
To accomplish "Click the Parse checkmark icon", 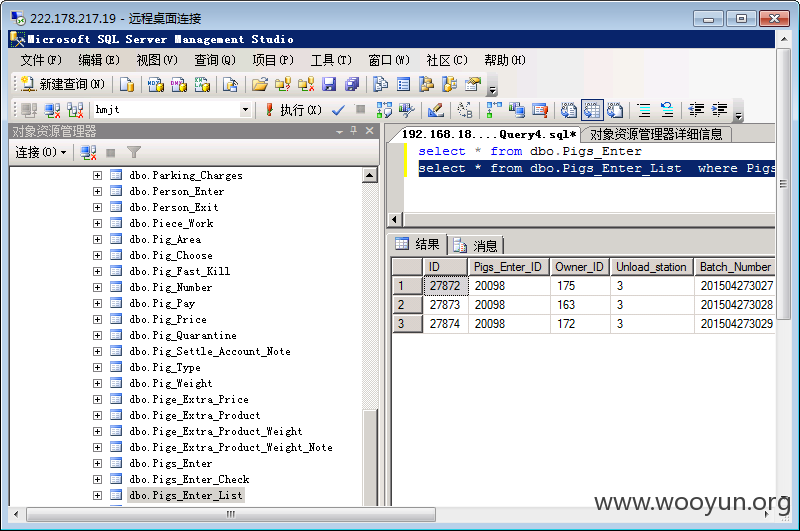I will (x=338, y=110).
